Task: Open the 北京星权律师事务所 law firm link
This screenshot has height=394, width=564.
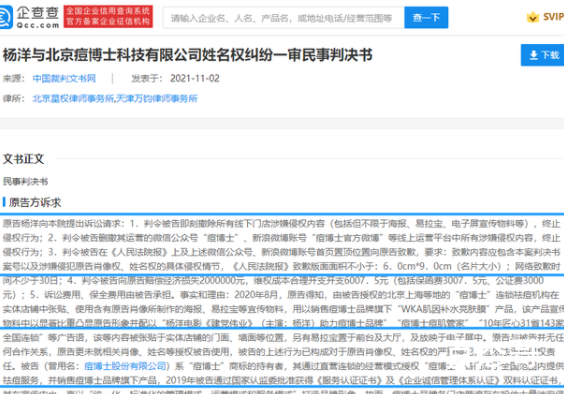Action: [x=73, y=99]
